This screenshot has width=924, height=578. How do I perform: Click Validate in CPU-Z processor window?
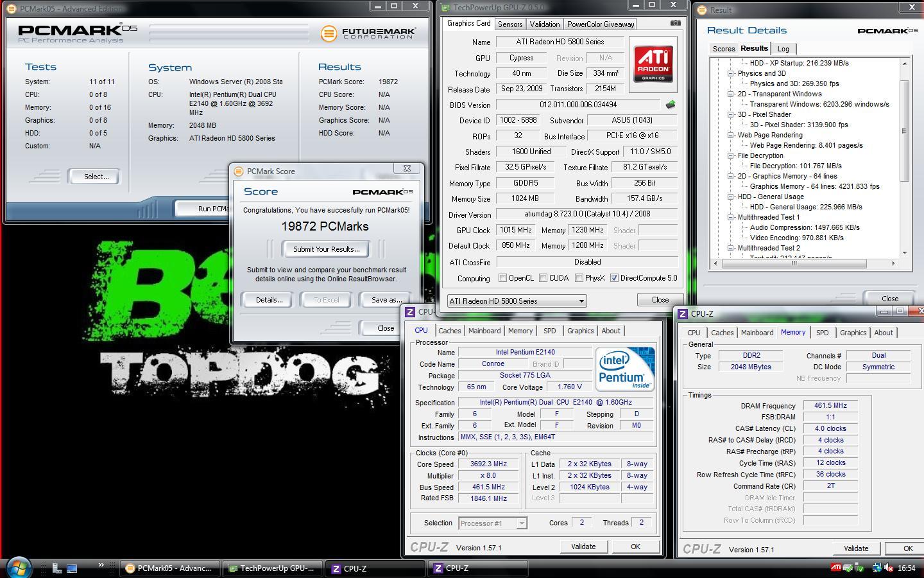583,547
